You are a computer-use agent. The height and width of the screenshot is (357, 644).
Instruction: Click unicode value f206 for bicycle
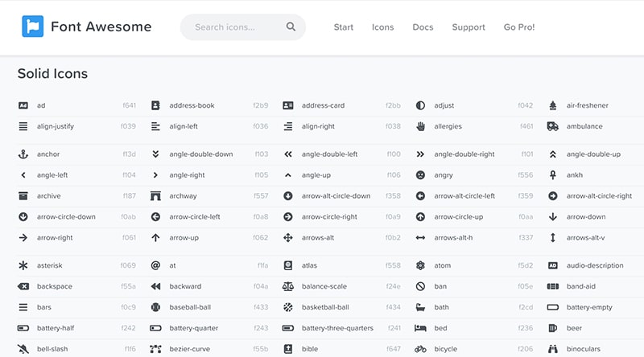pos(526,349)
